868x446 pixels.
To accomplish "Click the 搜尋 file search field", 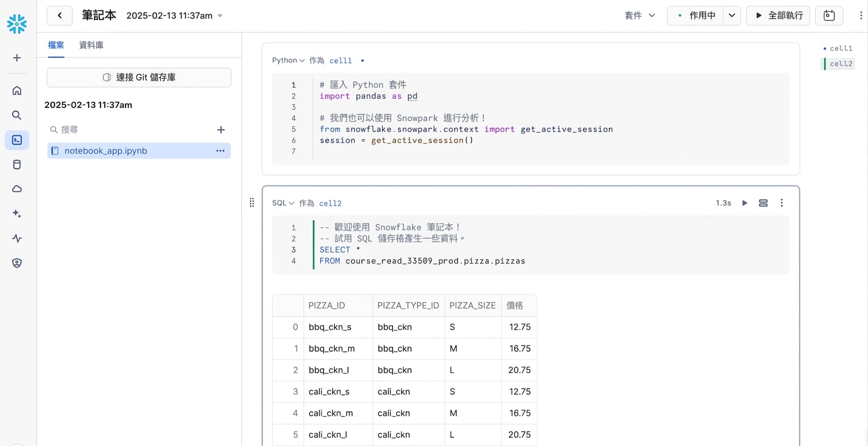I will (x=129, y=130).
